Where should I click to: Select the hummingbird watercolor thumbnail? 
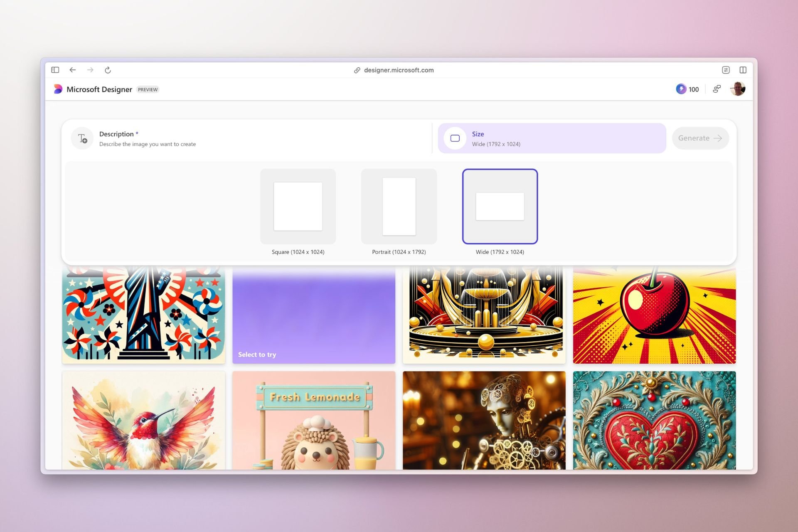click(143, 421)
